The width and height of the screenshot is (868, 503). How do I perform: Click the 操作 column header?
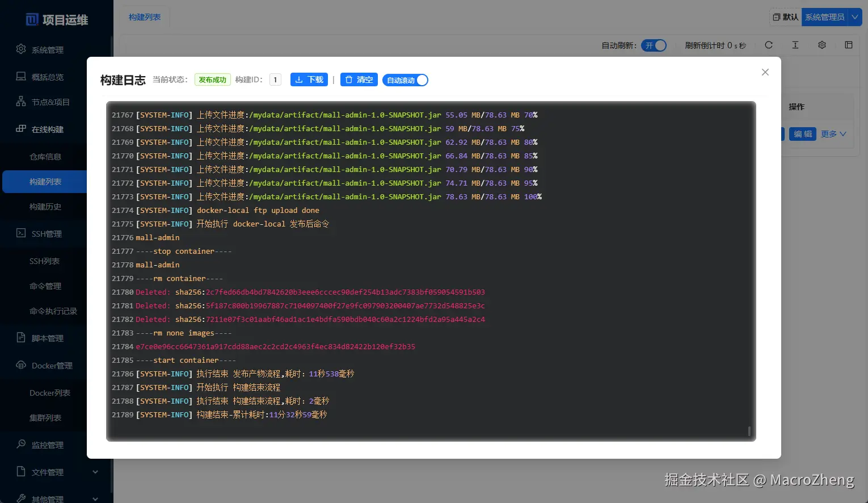(x=797, y=107)
